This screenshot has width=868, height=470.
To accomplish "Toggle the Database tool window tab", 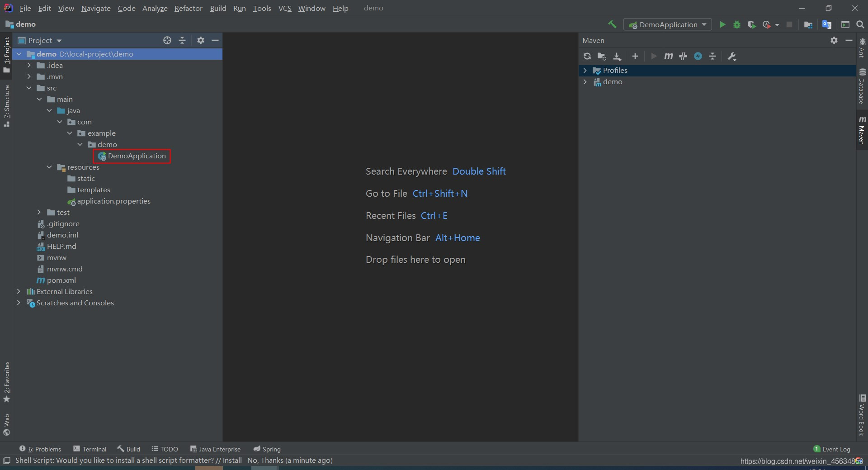I will (862, 86).
